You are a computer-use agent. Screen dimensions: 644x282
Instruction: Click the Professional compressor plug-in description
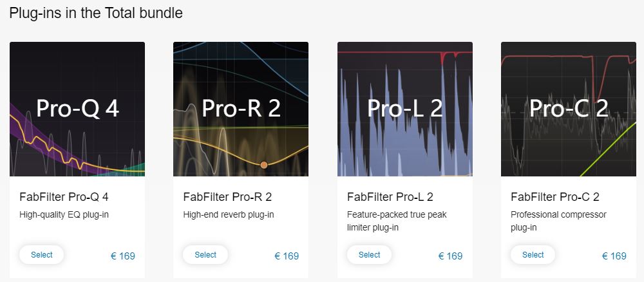pos(558,221)
